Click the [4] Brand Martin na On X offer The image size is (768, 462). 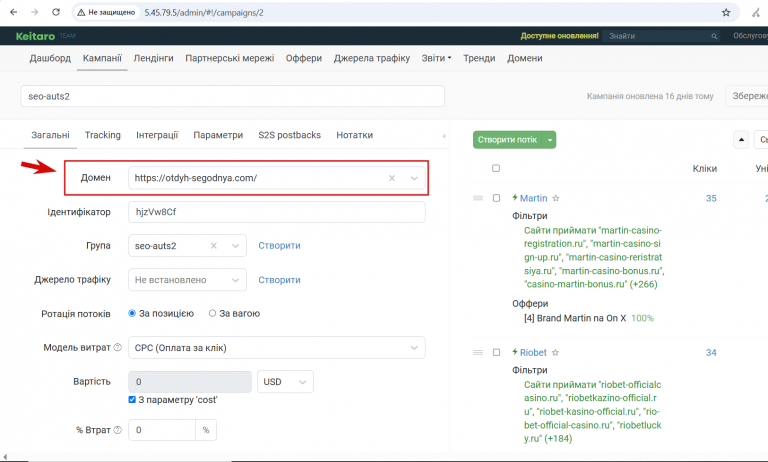point(575,318)
